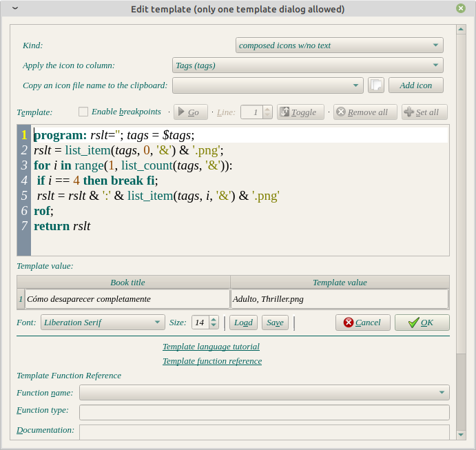476x450 pixels.
Task: Click the vertical scrollbar up arrow
Action: point(461,30)
